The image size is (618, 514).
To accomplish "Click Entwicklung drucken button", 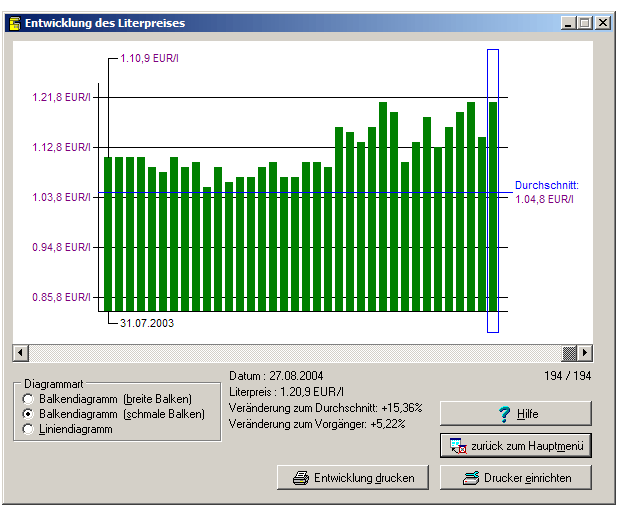I will tap(353, 478).
